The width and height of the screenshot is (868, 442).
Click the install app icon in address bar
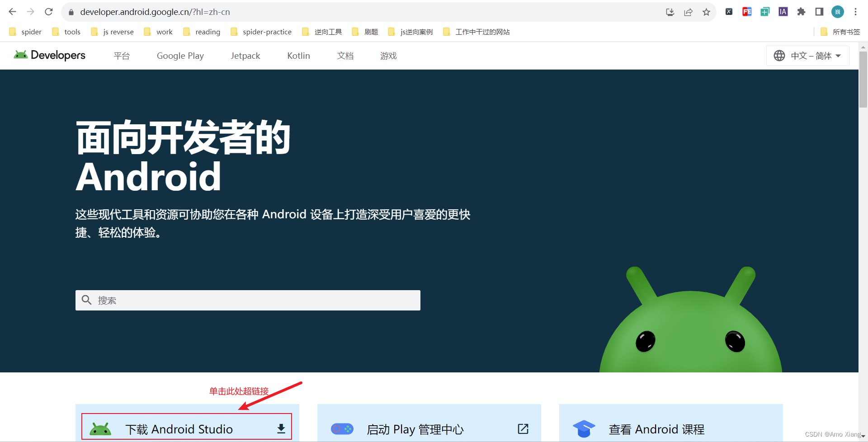[x=670, y=12]
